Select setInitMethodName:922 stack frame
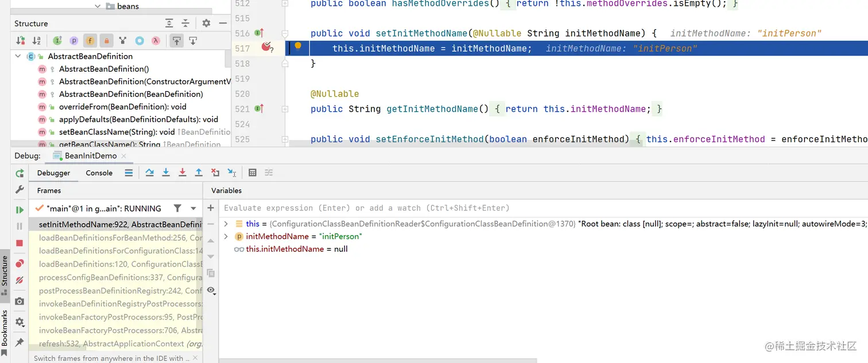The height and width of the screenshot is (363, 868). click(x=117, y=224)
